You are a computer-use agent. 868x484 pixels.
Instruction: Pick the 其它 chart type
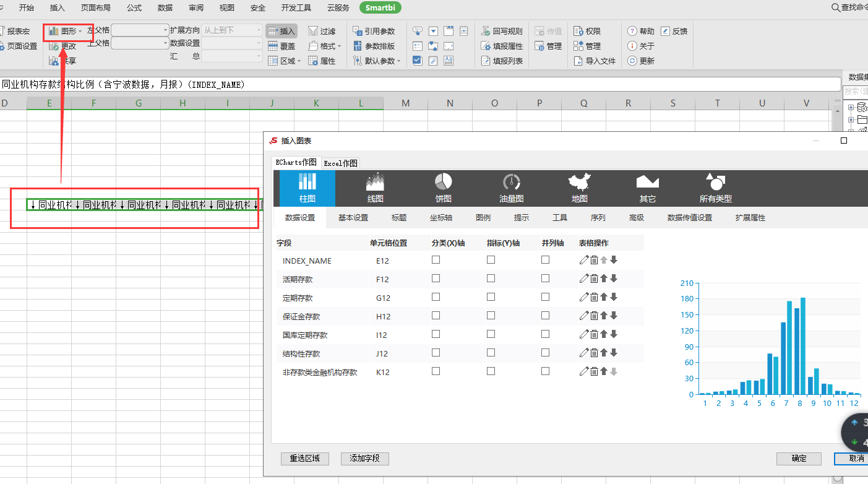(x=648, y=188)
